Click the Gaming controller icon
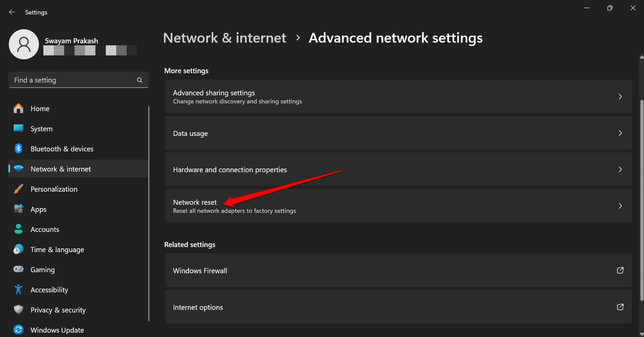Screen dimensions: 644x337 pos(18,269)
